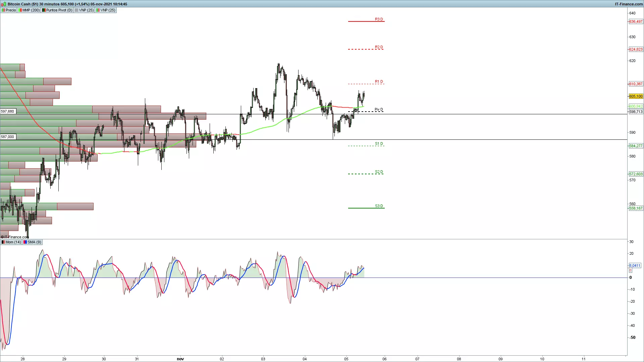This screenshot has width=644, height=362.
Task: Click the IT-Finance.com link at top right
Action: (629, 4)
